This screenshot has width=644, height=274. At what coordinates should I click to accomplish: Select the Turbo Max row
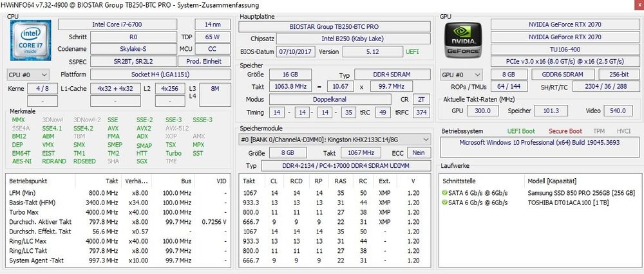click(118, 212)
